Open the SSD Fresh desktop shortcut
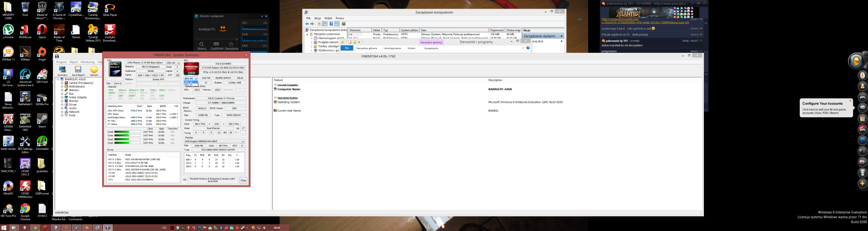The image size is (868, 231). tap(42, 76)
